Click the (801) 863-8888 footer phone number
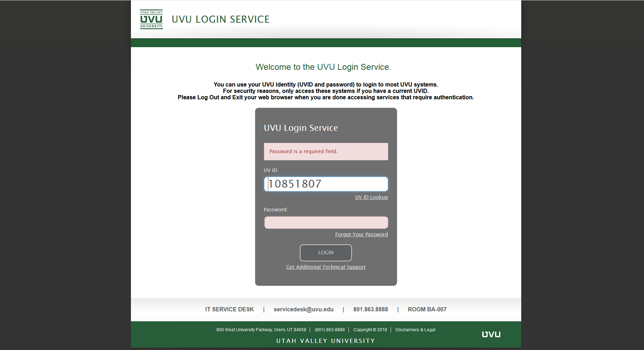This screenshot has height=350, width=644. click(330, 330)
